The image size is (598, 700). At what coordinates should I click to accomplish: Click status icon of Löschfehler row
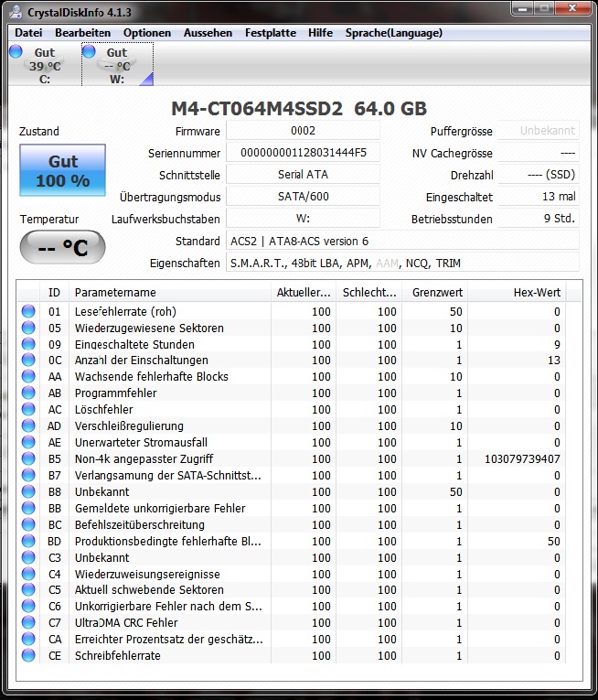[28, 409]
